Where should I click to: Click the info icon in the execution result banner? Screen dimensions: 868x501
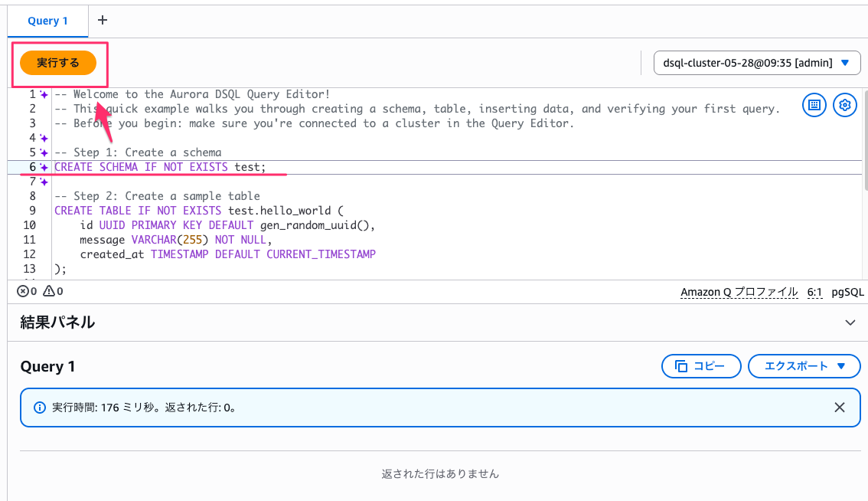[x=40, y=407]
